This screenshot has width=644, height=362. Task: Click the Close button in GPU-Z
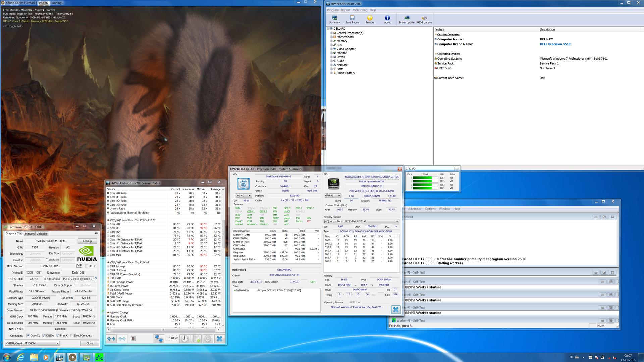click(x=90, y=343)
